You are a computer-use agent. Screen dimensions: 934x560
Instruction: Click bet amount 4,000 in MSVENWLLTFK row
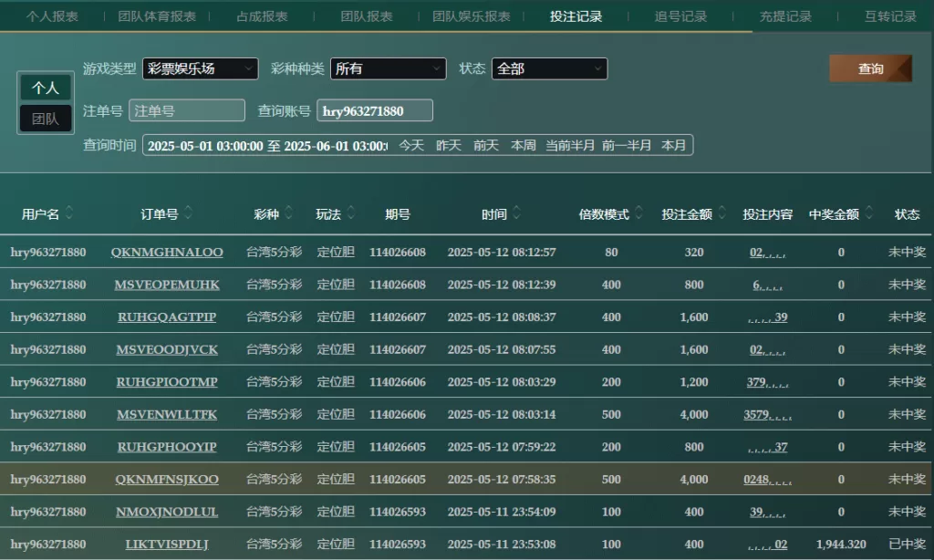[694, 415]
